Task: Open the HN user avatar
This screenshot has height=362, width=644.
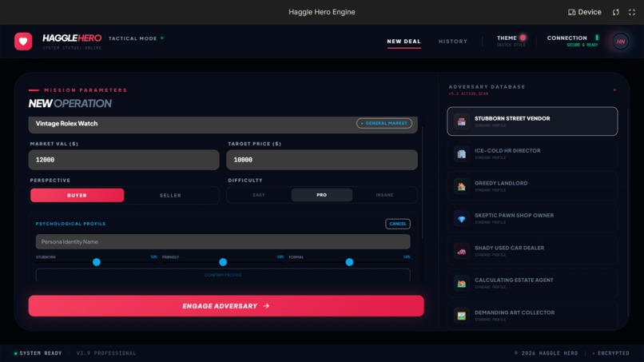Action: coord(621,42)
